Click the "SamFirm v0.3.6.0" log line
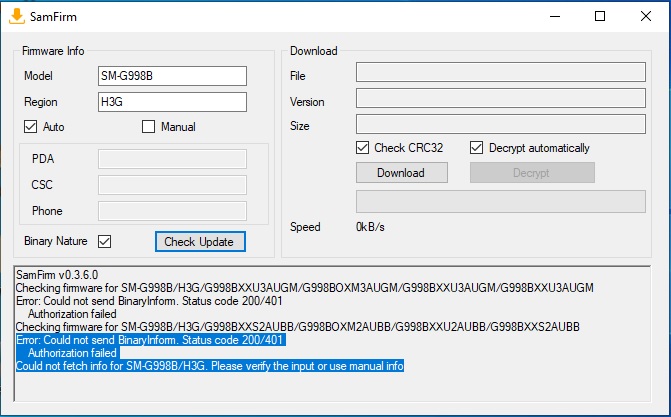671x417 pixels. [x=57, y=274]
